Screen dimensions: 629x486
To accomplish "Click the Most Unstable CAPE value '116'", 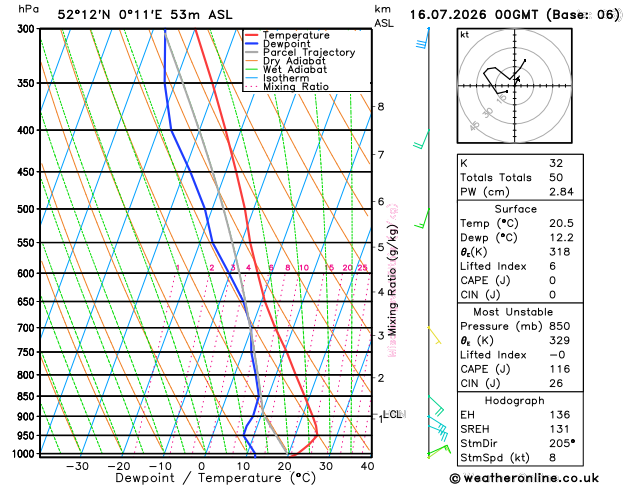I will (560, 369).
